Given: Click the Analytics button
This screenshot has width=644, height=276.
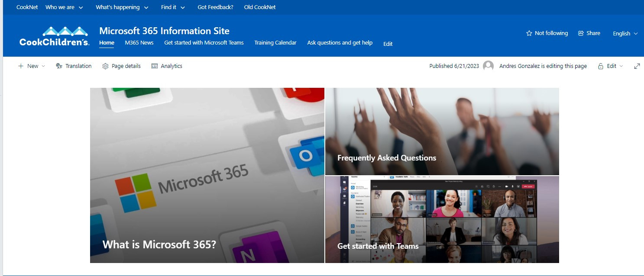Looking at the screenshot, I should click(167, 66).
